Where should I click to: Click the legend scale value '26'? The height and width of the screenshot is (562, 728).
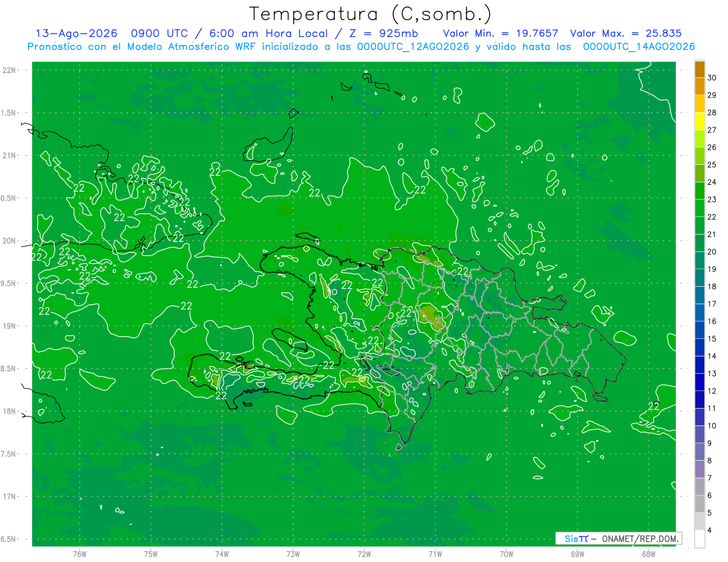(712, 147)
